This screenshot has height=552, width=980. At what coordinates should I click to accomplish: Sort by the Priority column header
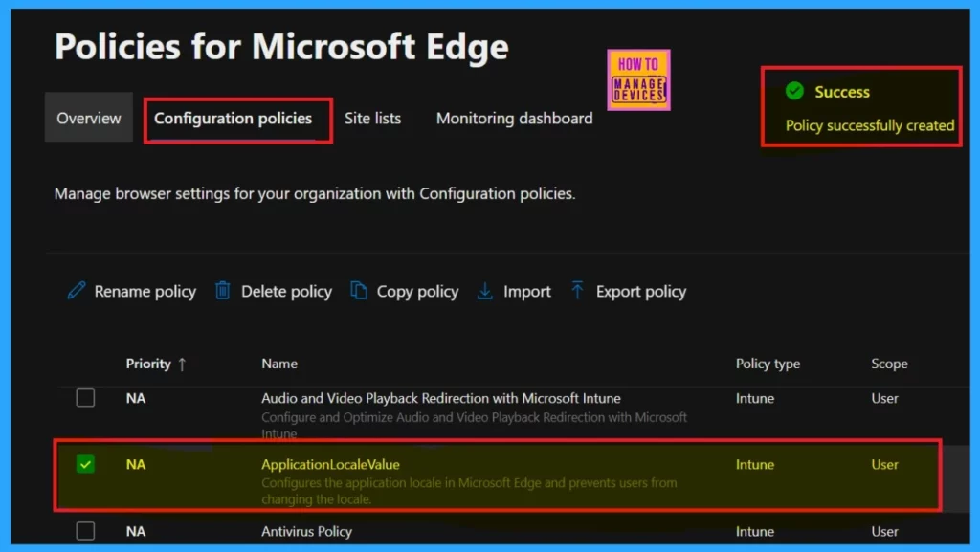[x=148, y=364]
